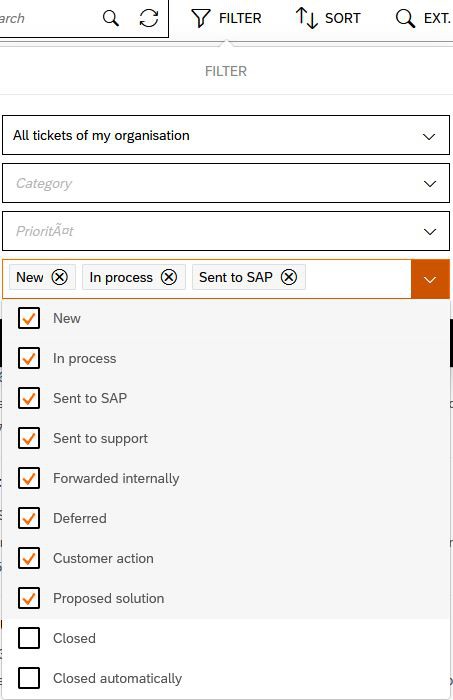Remove the In process status token
Image resolution: width=453 pixels, height=700 pixels.
[x=169, y=277]
